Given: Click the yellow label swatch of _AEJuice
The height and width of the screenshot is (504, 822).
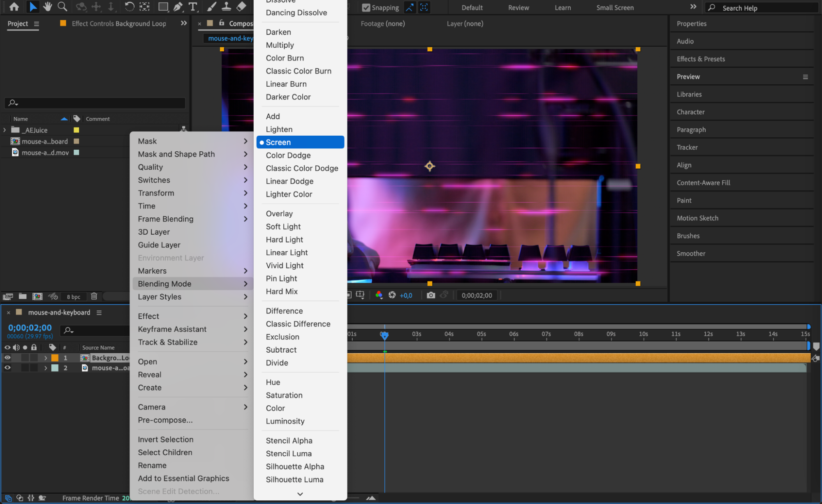Looking at the screenshot, I should [x=76, y=130].
